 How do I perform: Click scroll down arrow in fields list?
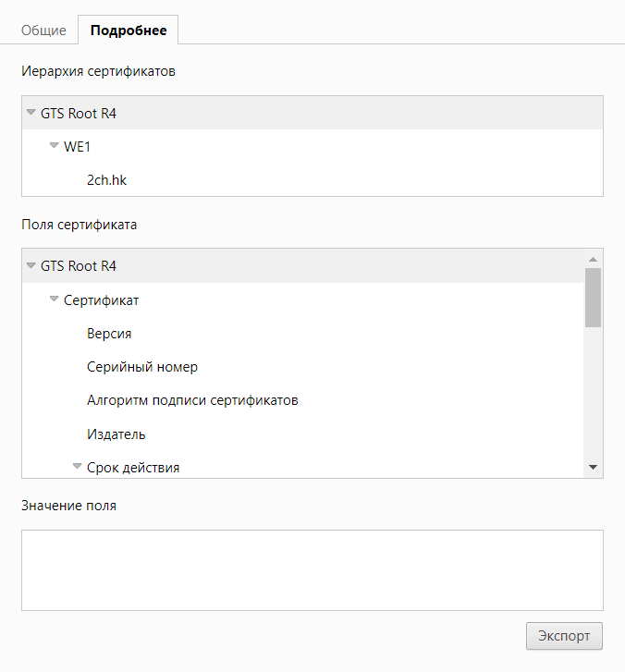click(593, 468)
